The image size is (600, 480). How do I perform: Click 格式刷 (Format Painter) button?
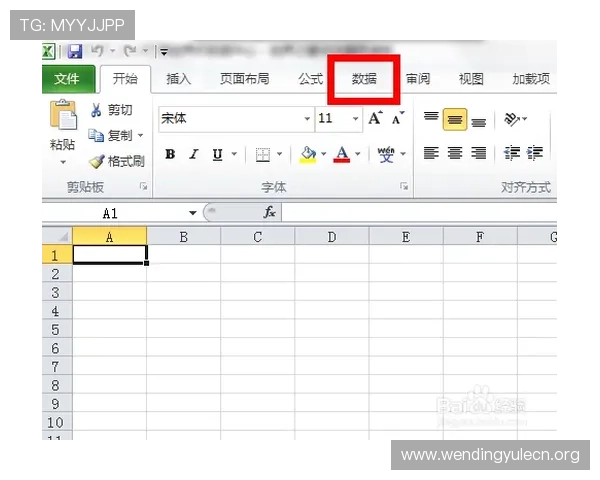coord(117,161)
